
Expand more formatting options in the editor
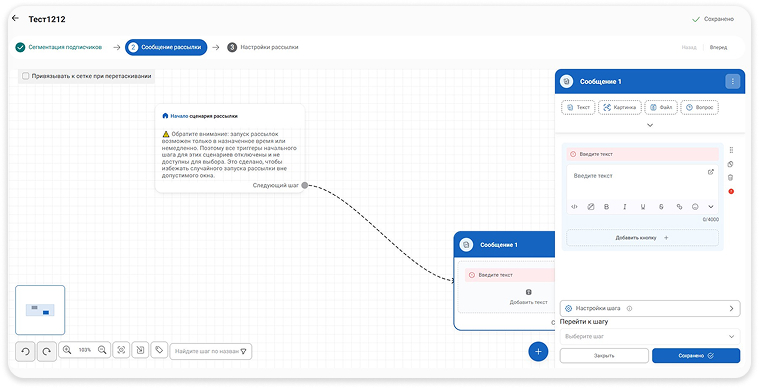(711, 207)
